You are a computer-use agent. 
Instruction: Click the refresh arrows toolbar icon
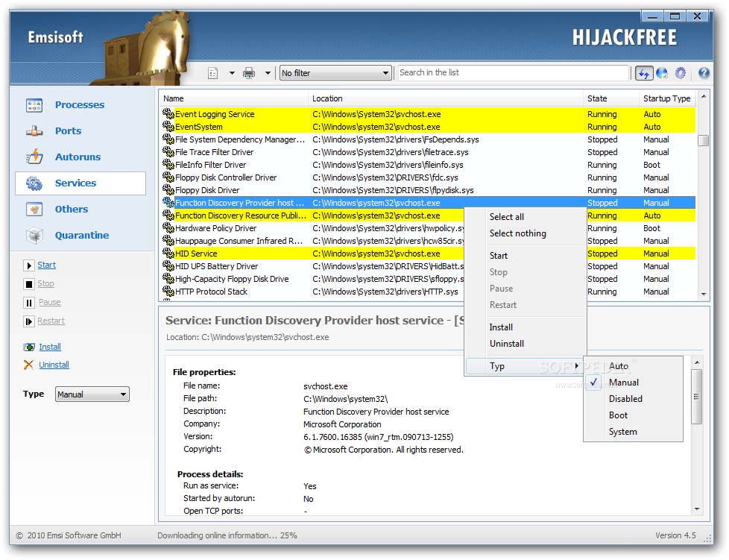[x=644, y=73]
